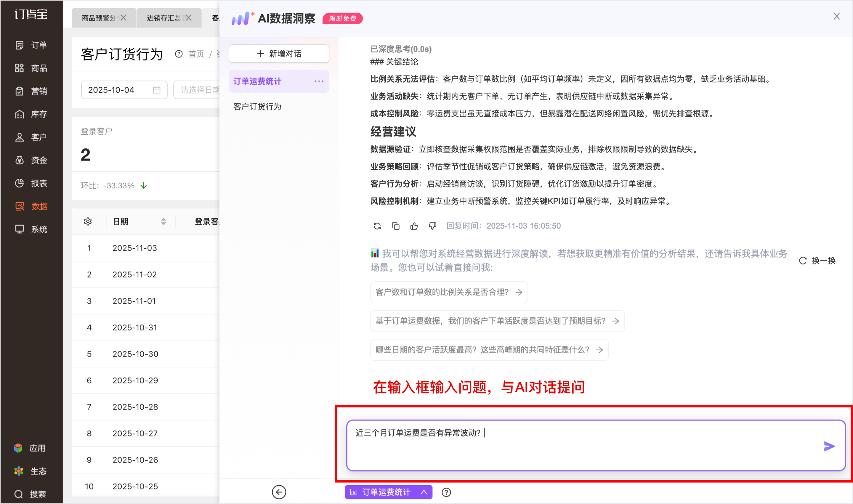The width and height of the screenshot is (853, 504).
Task: Open more options for 订单运费统计 conversation
Action: tap(319, 81)
